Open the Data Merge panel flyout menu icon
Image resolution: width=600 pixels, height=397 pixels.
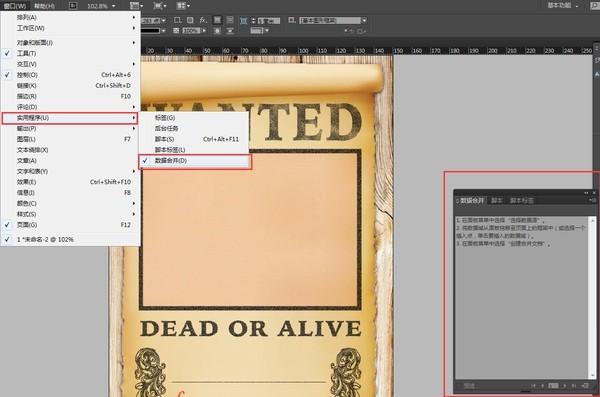[x=592, y=200]
